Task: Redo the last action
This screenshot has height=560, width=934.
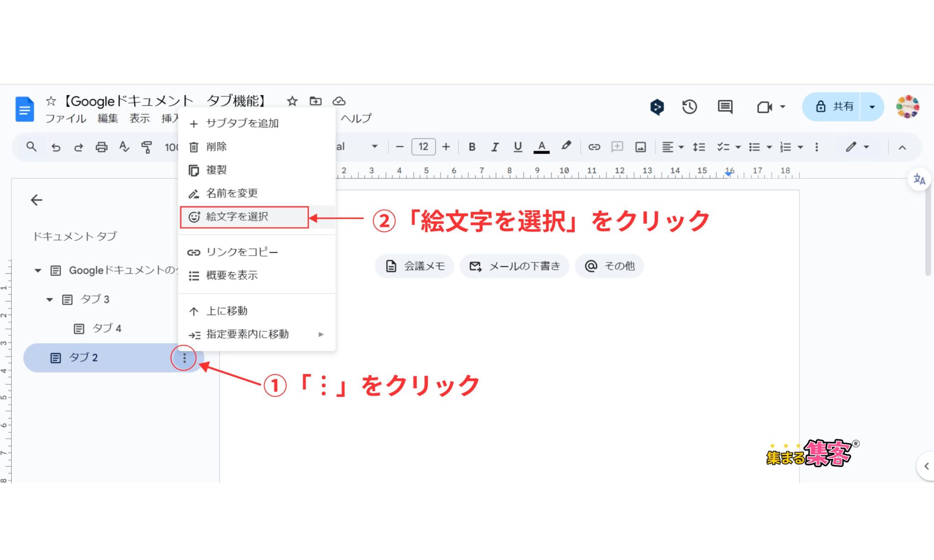Action: (78, 147)
